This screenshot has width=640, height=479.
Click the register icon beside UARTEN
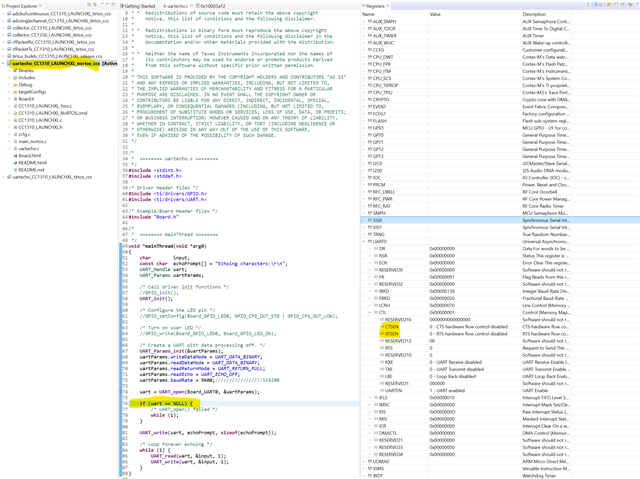pyautogui.click(x=382, y=390)
